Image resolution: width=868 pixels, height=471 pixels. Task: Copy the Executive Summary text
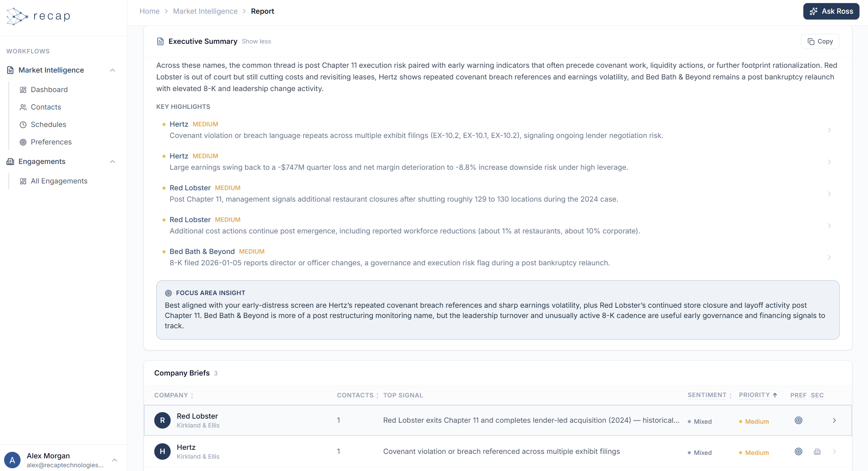click(x=820, y=41)
